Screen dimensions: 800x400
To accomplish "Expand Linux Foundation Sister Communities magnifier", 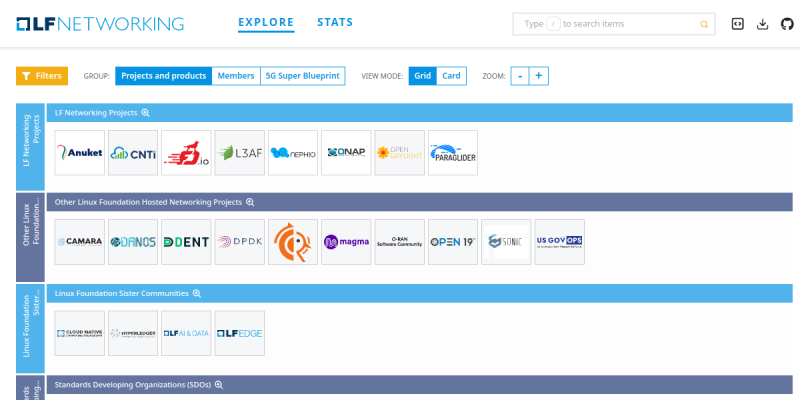I will point(197,293).
